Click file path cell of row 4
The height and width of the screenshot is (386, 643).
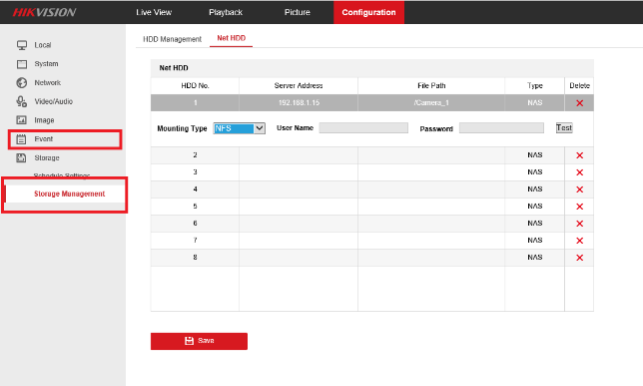point(431,189)
